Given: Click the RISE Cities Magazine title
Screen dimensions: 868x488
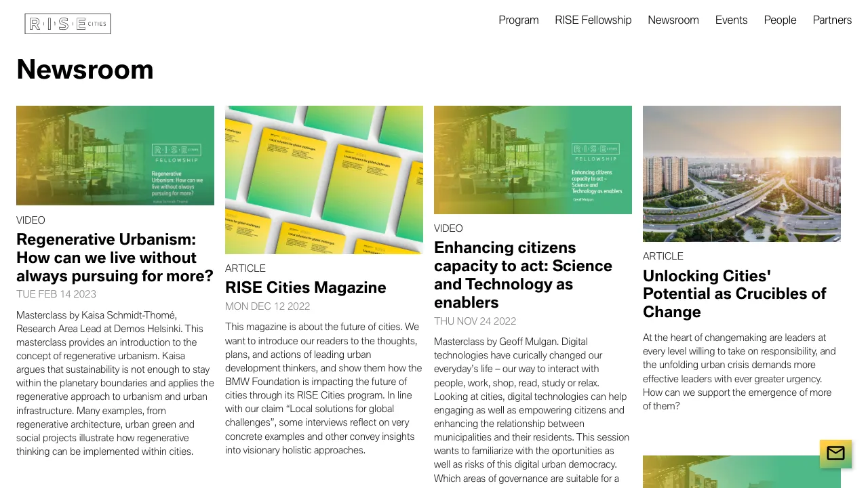Looking at the screenshot, I should click(305, 287).
